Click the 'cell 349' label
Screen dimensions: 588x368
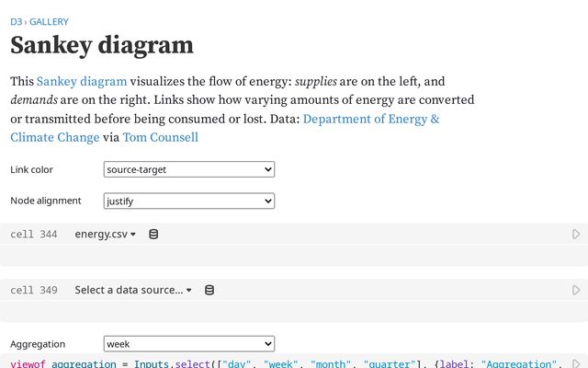coord(34,290)
